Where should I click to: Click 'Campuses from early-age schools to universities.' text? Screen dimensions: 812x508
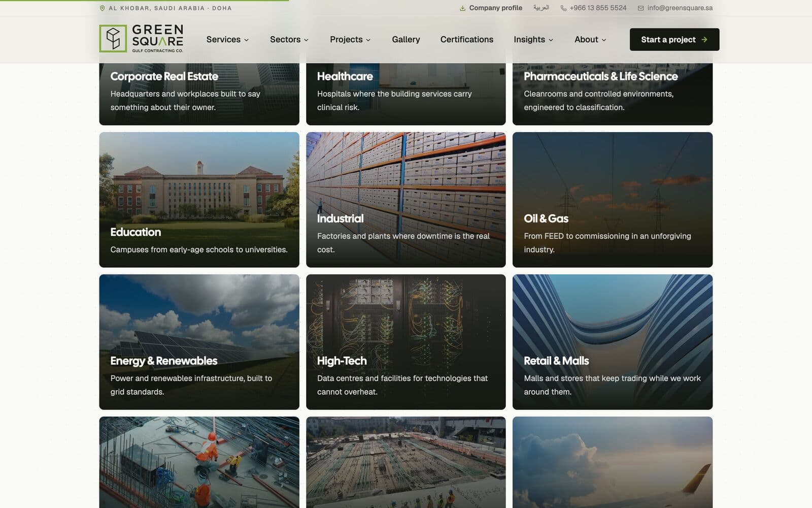[199, 249]
